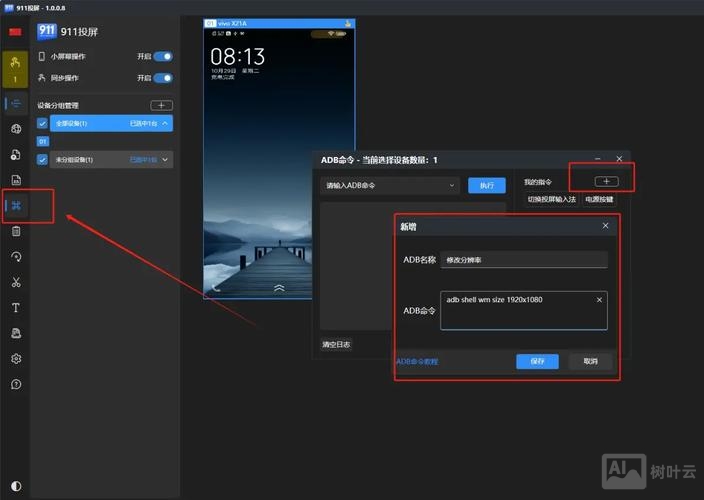Click the help question mark icon
The height and width of the screenshot is (500, 704).
(16, 384)
